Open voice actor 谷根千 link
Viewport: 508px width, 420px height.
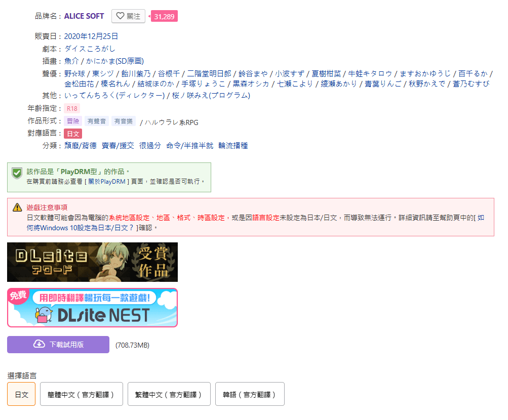click(169, 74)
